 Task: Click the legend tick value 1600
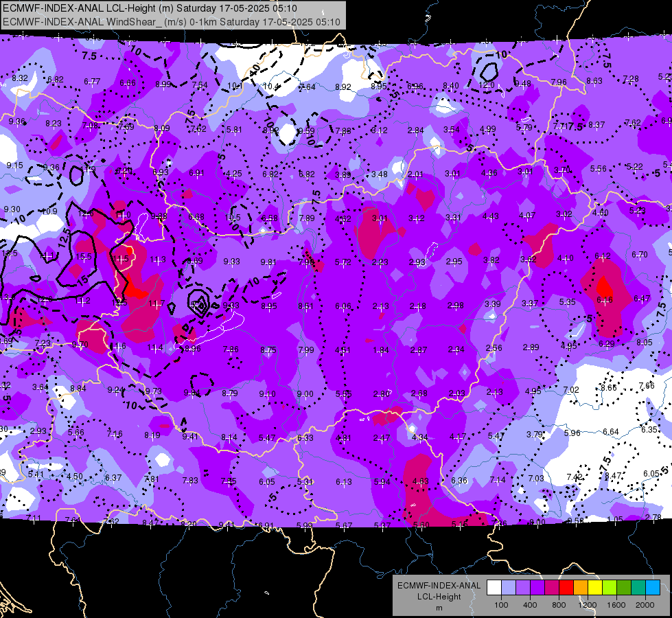click(616, 605)
